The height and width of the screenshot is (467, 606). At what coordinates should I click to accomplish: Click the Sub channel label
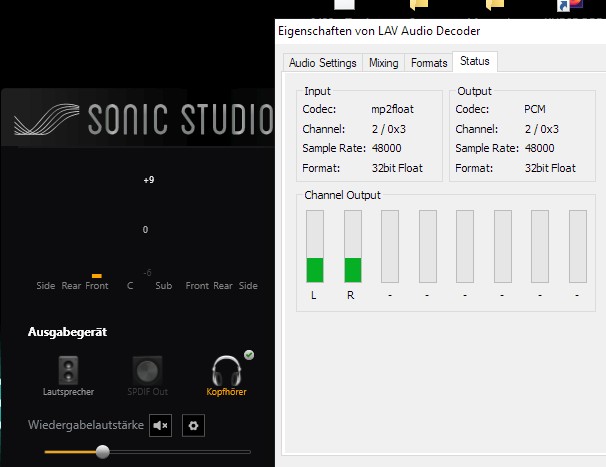click(163, 286)
